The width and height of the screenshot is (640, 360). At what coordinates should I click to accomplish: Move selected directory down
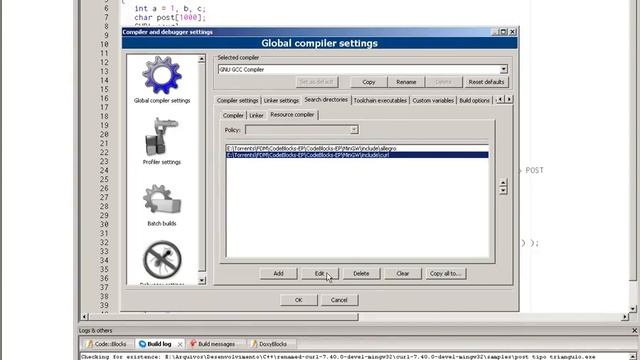pyautogui.click(x=503, y=190)
